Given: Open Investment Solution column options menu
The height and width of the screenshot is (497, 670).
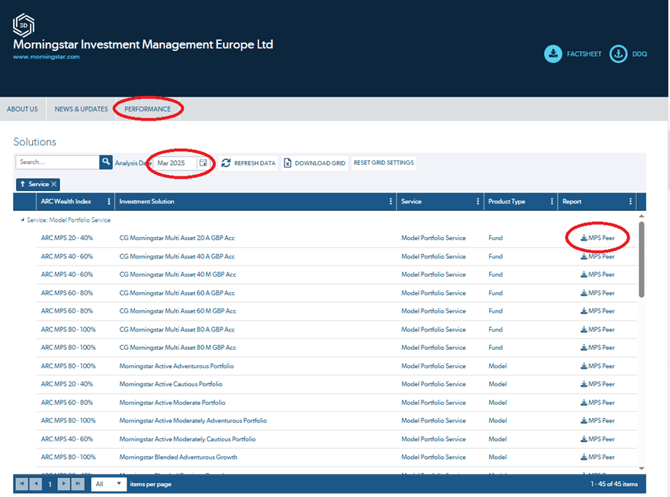Looking at the screenshot, I should coord(390,201).
